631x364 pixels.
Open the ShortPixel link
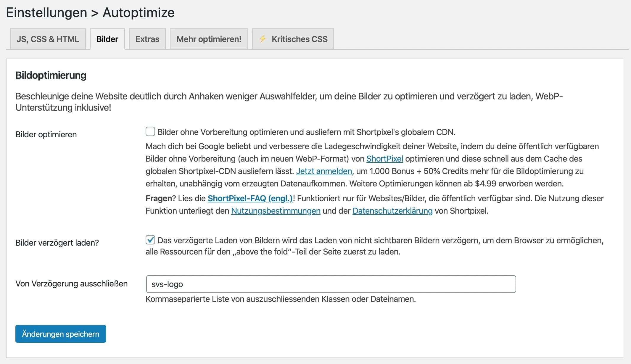click(x=384, y=159)
